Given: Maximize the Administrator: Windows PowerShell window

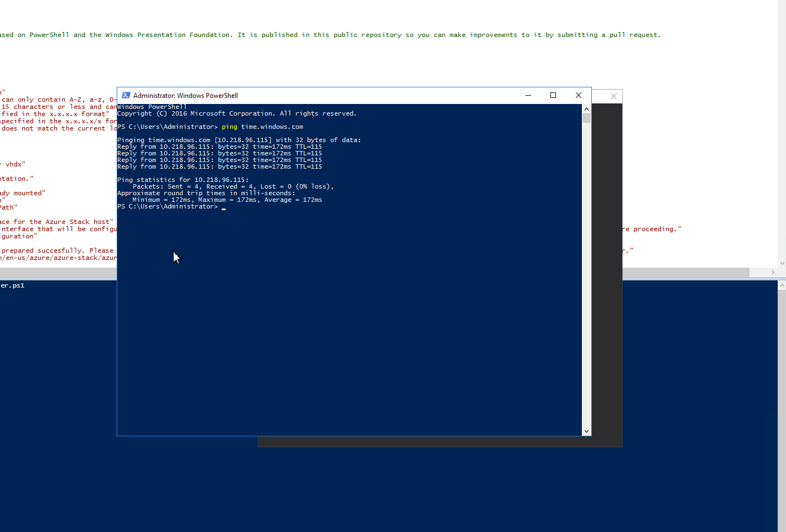Looking at the screenshot, I should tap(553, 95).
